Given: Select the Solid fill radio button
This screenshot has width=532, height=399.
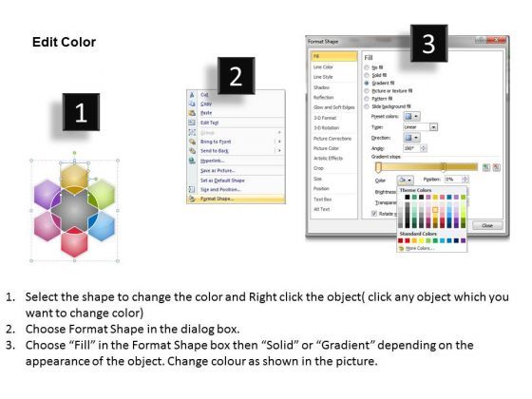Looking at the screenshot, I should click(x=367, y=75).
